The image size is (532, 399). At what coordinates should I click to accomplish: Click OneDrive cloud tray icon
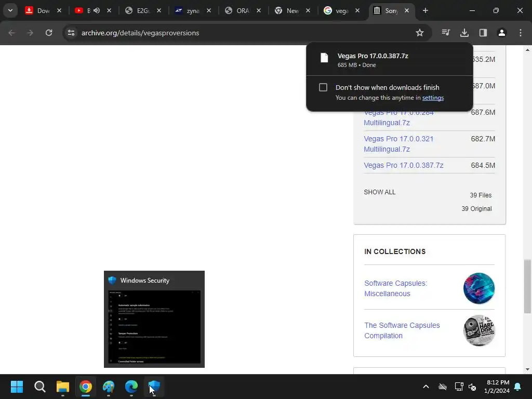443,387
